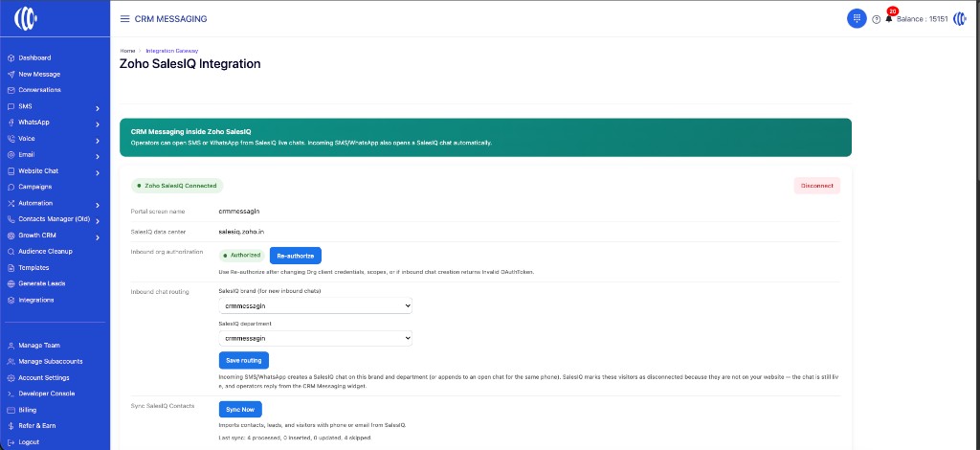Click the Website Chat icon

pyautogui.click(x=11, y=171)
